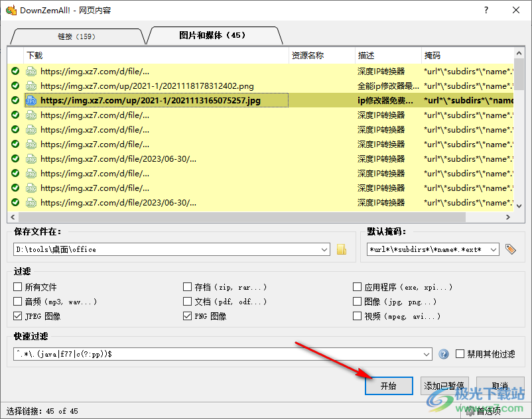
Task: Click the green check icon of the first row
Action: (x=15, y=71)
